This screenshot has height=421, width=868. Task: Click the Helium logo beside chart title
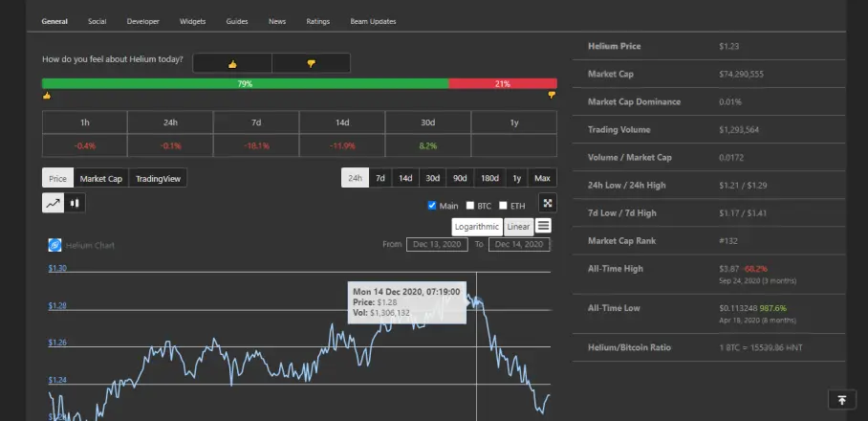(x=54, y=245)
